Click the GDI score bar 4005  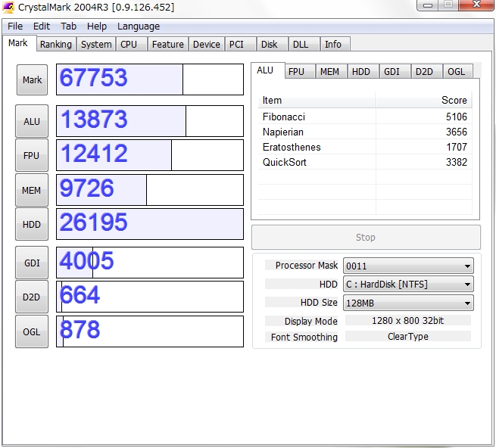[150, 263]
